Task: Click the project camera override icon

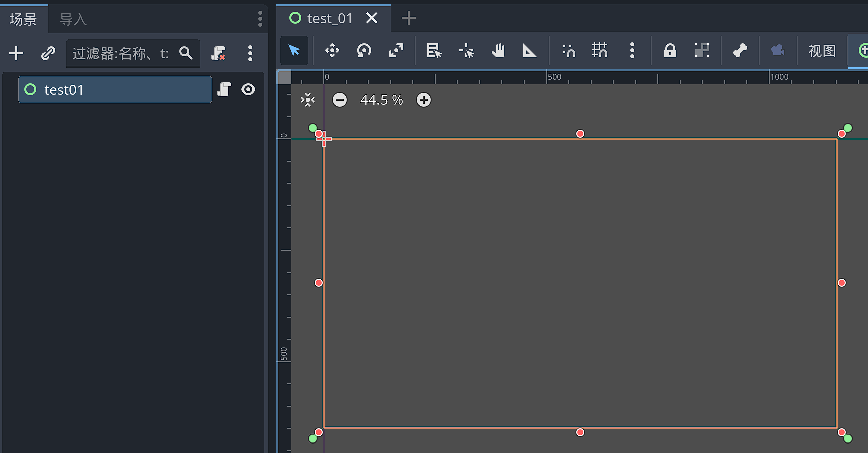Action: click(x=778, y=50)
